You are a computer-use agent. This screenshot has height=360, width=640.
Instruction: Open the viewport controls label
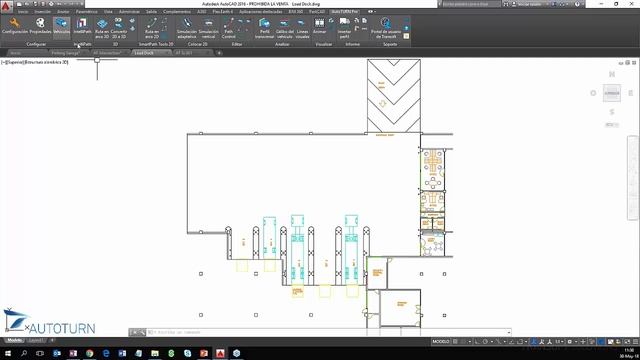35,62
